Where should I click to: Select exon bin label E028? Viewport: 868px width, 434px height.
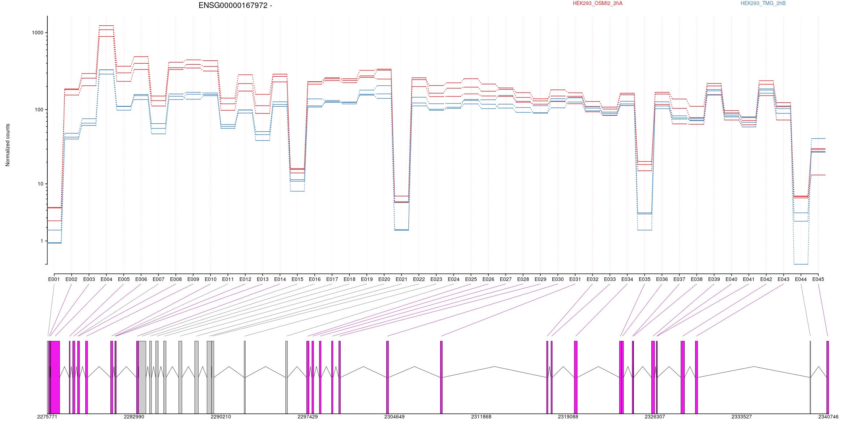pos(523,279)
